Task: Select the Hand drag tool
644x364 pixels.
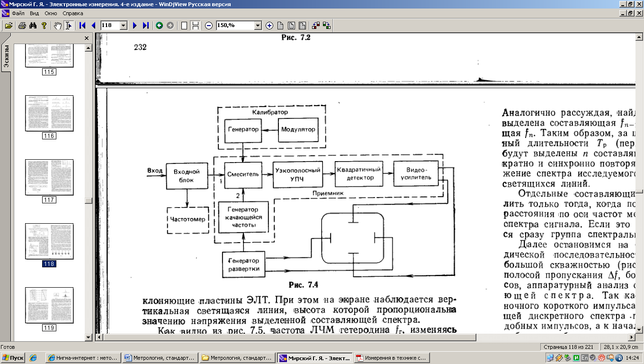Action: pyautogui.click(x=58, y=26)
